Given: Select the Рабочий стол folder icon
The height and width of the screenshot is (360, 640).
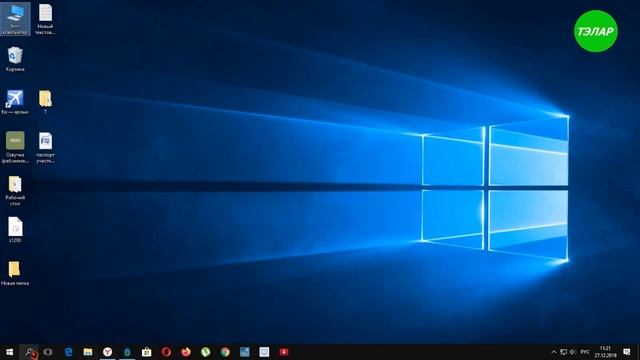Looking at the screenshot, I should point(15,191).
